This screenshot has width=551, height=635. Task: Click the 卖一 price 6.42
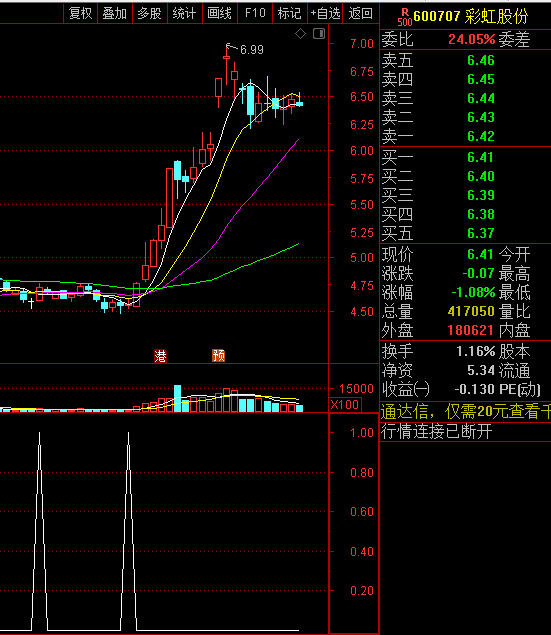(x=481, y=136)
